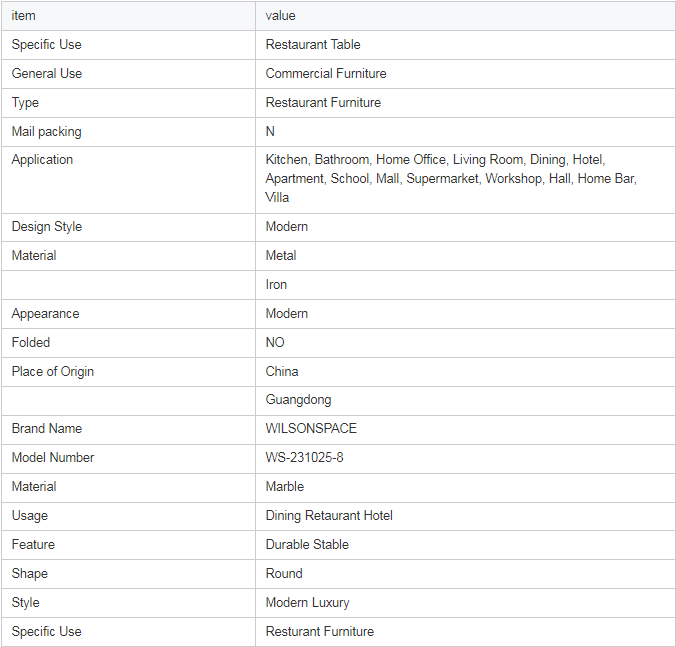This screenshot has width=676, height=647.
Task: Click the 'Restaurant Furniture' type value
Action: click(x=323, y=103)
